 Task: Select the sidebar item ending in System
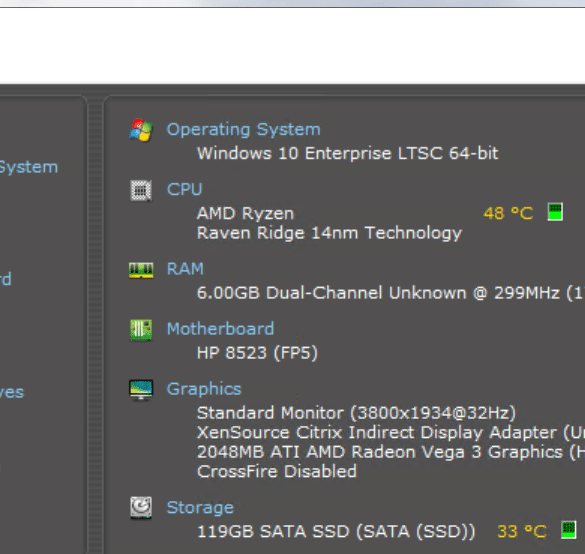pos(29,168)
